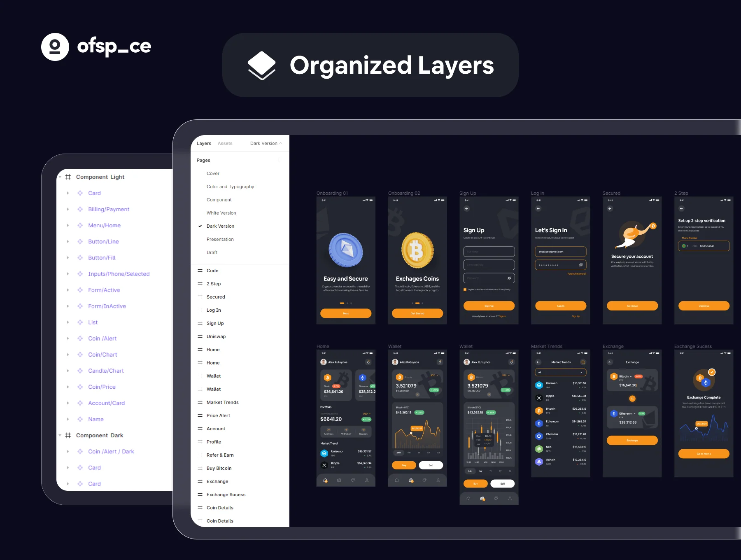This screenshot has width=741, height=560.
Task: Open country code dropdown on 2 Step screen
Action: coord(685,246)
